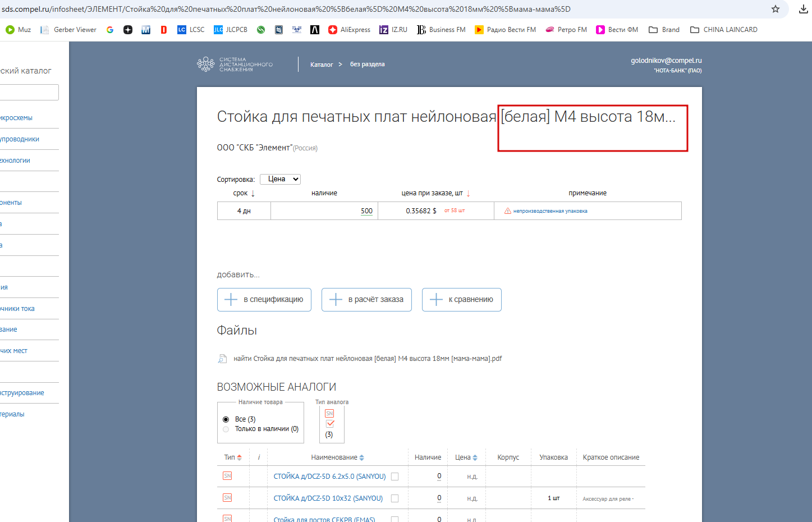Viewport: 812px width, 522px height.
Task: Click SN type icon for DCZ-5D 10x32 row
Action: coord(227,498)
